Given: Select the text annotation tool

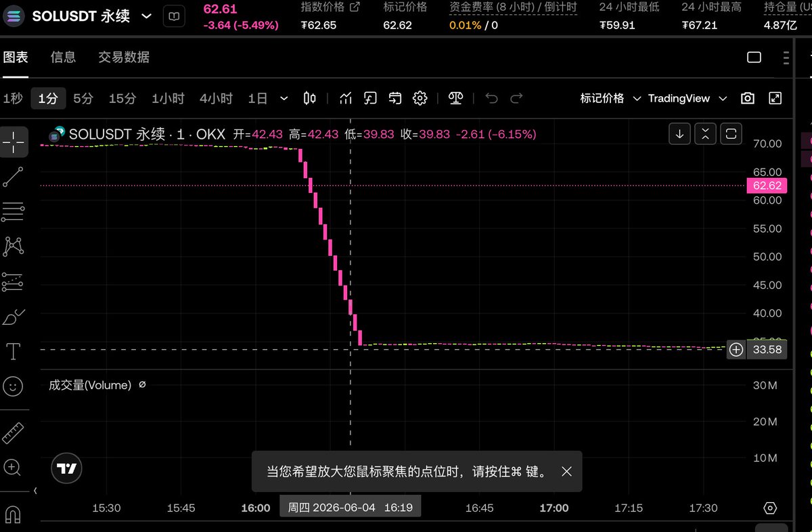Looking at the screenshot, I should coord(14,351).
